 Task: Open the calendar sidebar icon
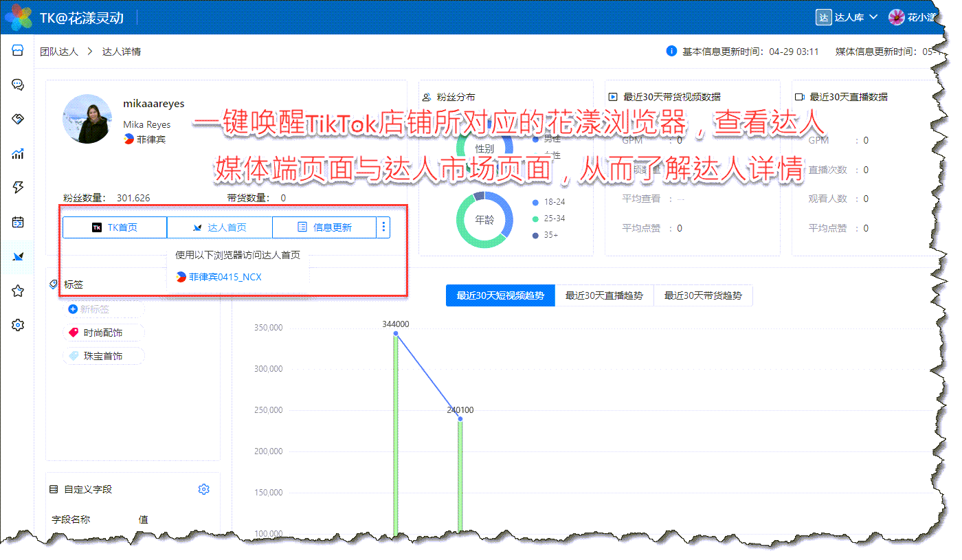[18, 222]
